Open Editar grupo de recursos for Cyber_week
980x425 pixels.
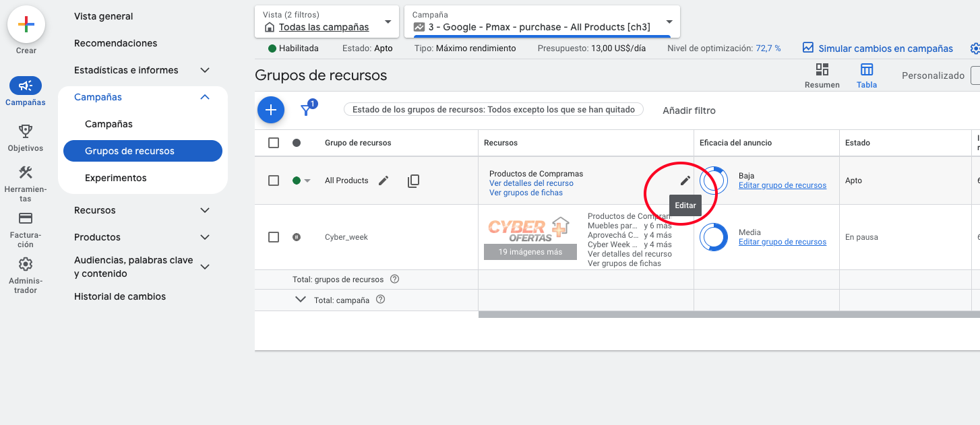783,242
